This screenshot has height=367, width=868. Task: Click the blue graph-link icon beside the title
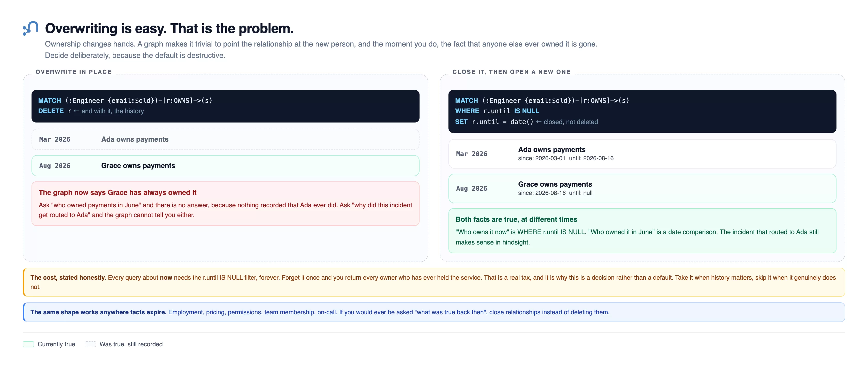pyautogui.click(x=30, y=28)
